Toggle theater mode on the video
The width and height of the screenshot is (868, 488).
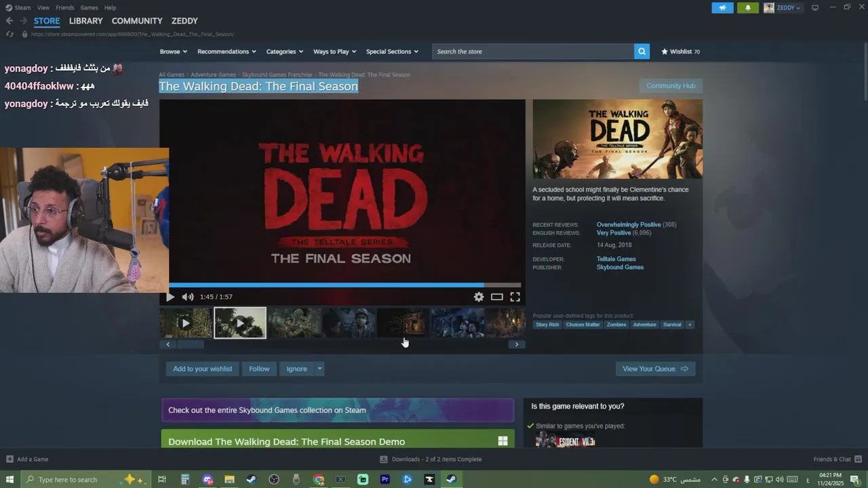click(497, 297)
